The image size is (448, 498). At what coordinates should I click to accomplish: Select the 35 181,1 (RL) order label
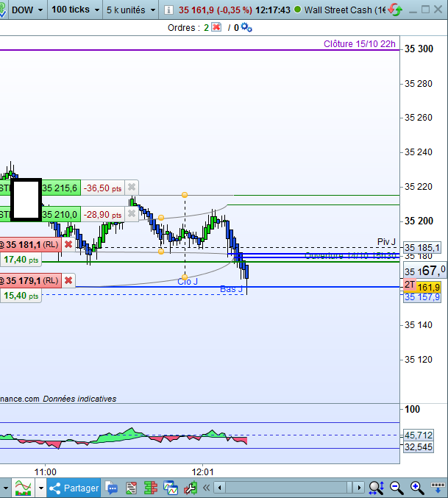(x=30, y=244)
